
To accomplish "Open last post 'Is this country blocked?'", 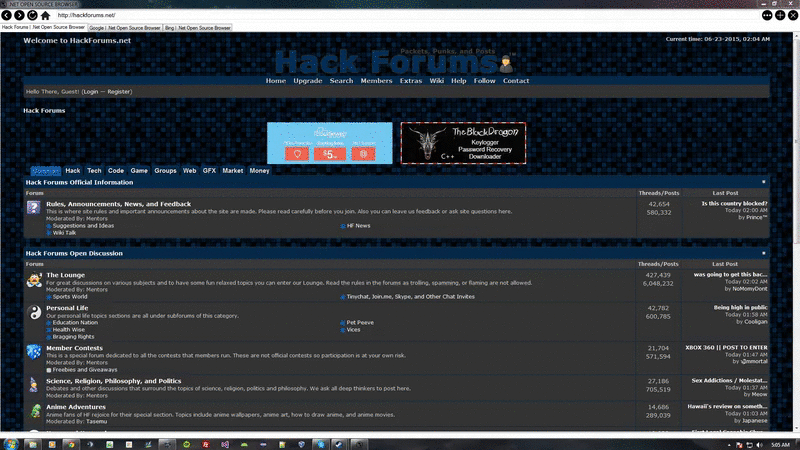I will (734, 204).
